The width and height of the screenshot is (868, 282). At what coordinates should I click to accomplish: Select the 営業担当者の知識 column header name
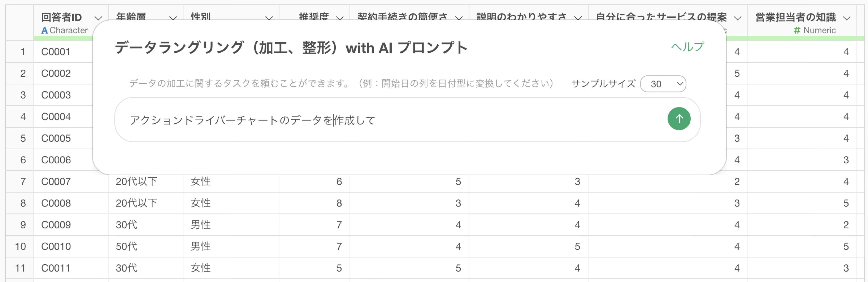[x=796, y=17]
